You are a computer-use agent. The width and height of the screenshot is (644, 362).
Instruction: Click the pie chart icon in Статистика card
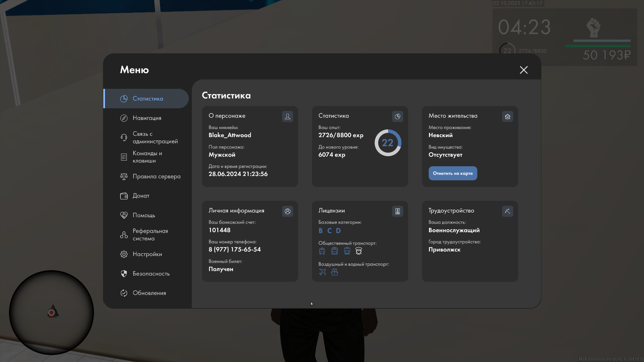(x=397, y=116)
